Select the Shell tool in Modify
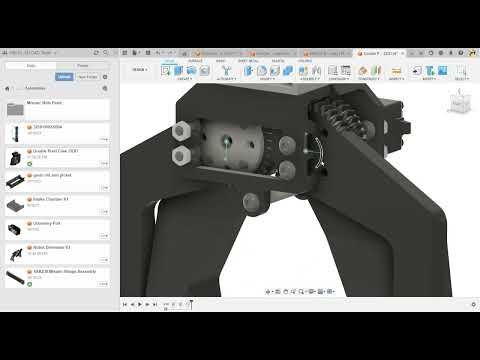Viewport: 480px width, 360px height. (x=275, y=70)
